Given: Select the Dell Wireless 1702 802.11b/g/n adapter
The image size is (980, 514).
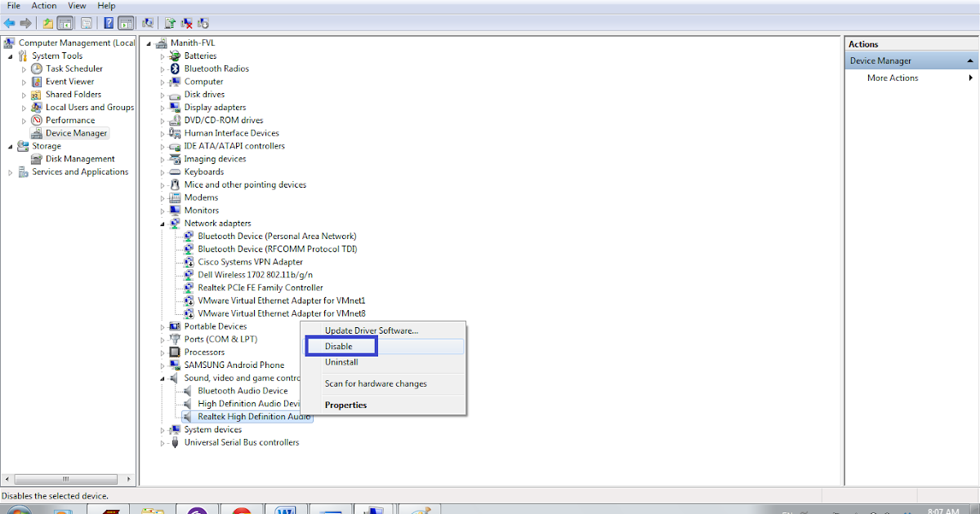Looking at the screenshot, I should tap(256, 275).
